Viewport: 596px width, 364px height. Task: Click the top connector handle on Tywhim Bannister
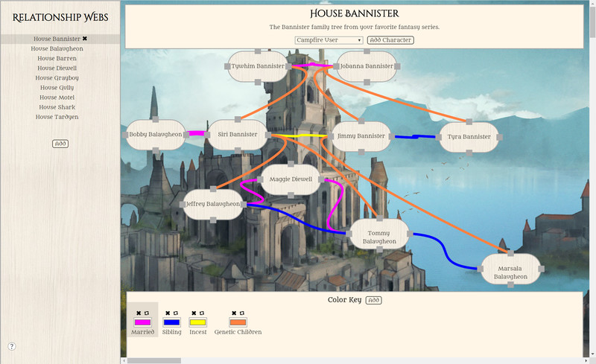[258, 51]
